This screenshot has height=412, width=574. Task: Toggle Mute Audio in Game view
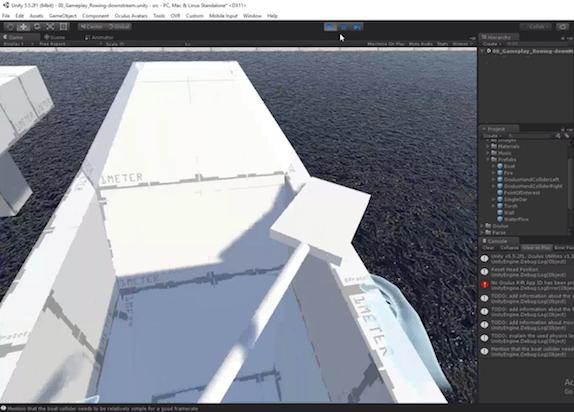click(x=421, y=44)
